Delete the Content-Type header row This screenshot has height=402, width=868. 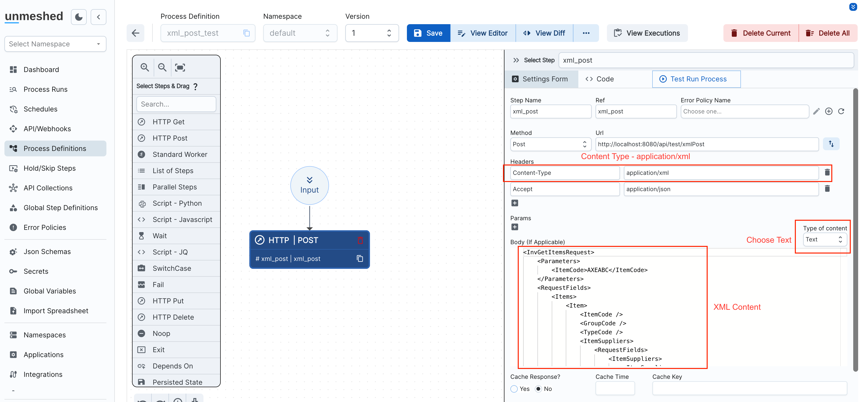(x=827, y=173)
